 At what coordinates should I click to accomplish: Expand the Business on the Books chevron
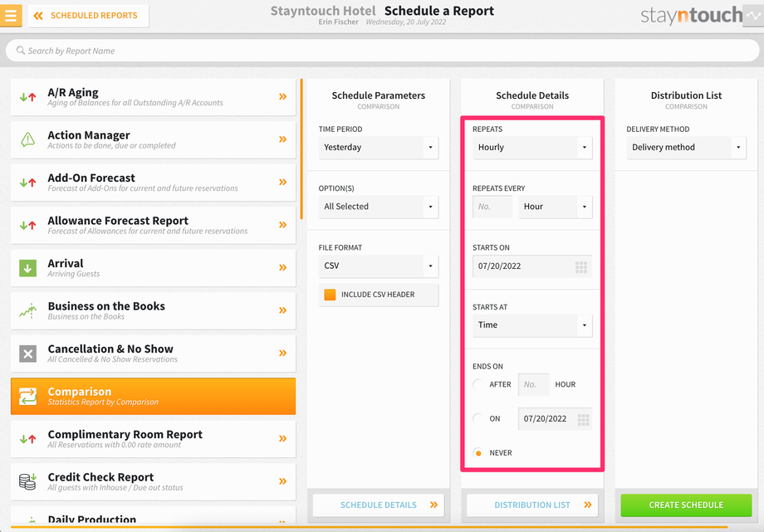[282, 310]
